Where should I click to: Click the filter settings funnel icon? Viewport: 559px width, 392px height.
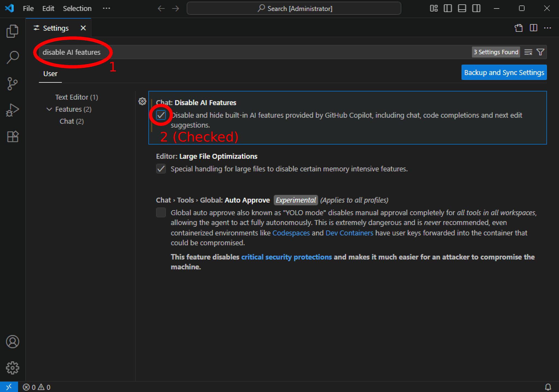[540, 52]
